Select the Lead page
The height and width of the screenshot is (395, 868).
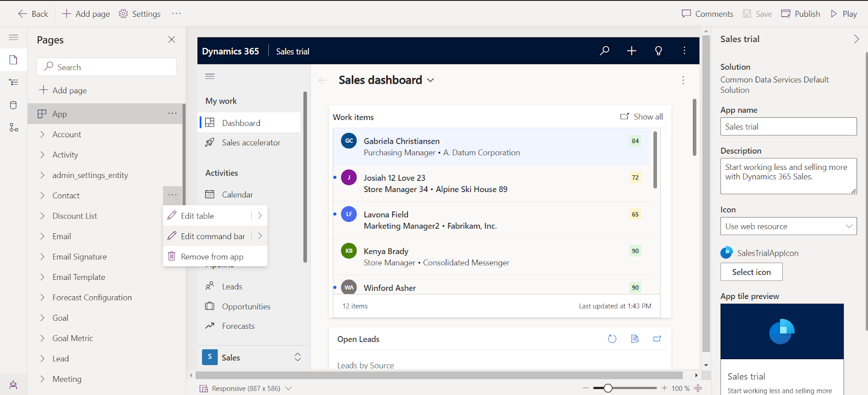(60, 359)
